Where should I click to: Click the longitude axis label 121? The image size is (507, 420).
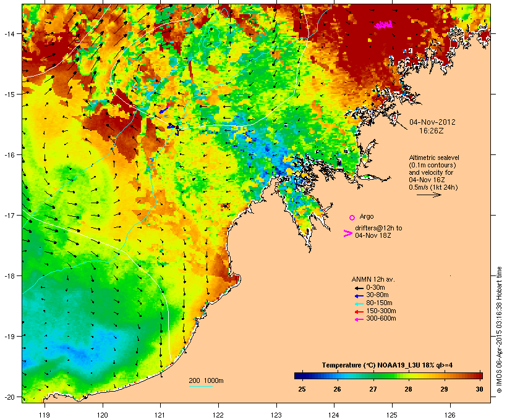pos(160,415)
